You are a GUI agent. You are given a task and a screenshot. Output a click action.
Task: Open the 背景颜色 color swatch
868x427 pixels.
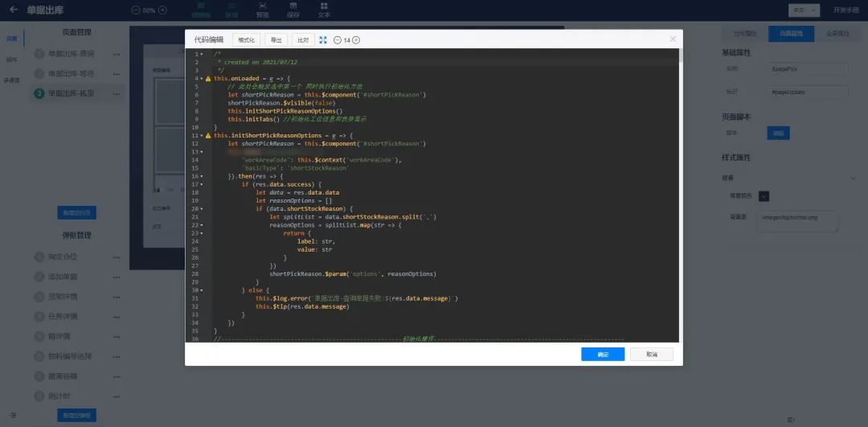tap(764, 196)
